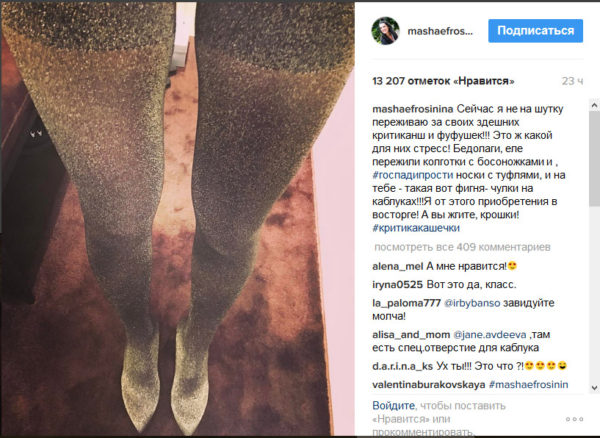Open the #критикакашечки hashtag
Image resolution: width=600 pixels, height=438 pixels.
(x=416, y=228)
